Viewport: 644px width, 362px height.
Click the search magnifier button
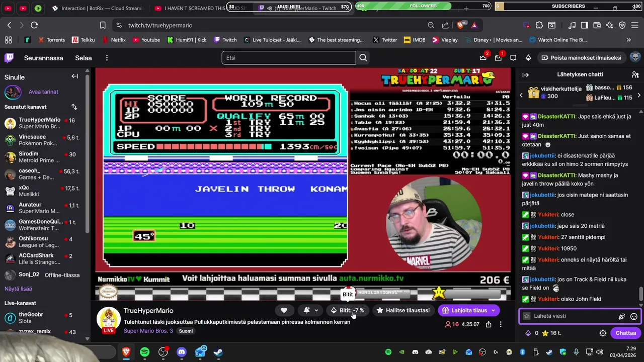(x=363, y=58)
